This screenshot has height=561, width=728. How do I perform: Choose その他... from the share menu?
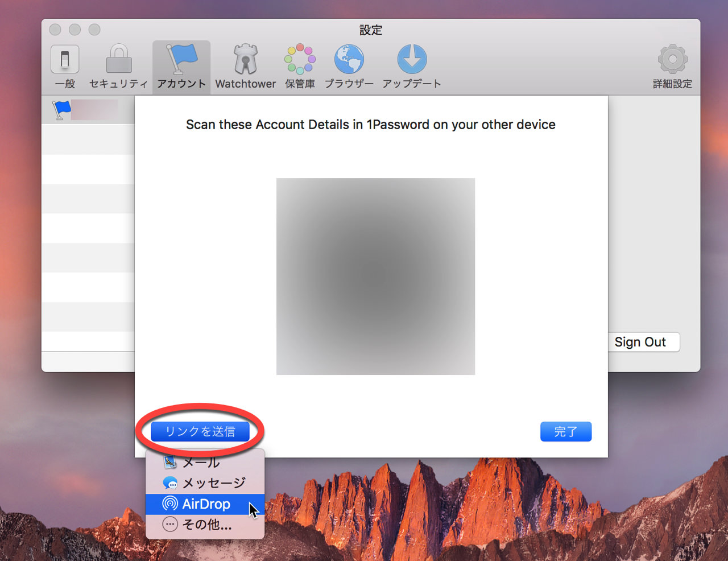click(x=205, y=524)
